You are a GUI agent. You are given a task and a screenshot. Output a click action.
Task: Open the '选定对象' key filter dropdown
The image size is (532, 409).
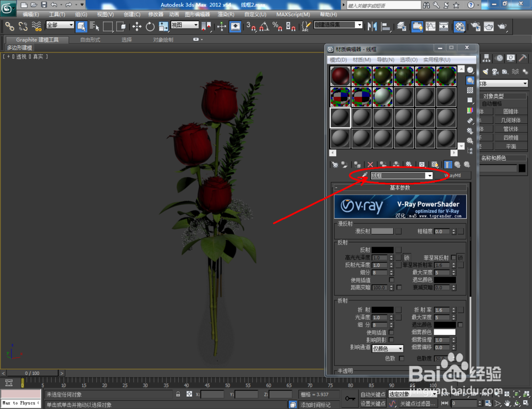click(x=412, y=394)
